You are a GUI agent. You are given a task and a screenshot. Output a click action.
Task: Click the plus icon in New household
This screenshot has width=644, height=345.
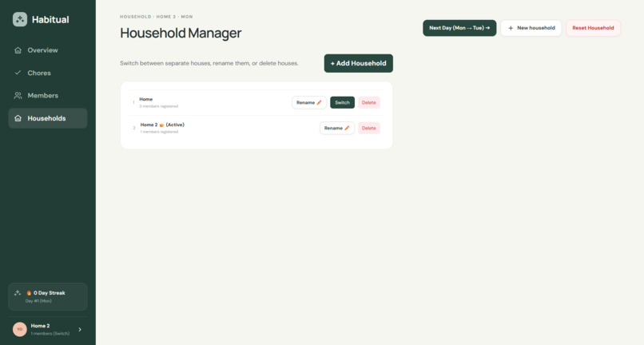(511, 28)
